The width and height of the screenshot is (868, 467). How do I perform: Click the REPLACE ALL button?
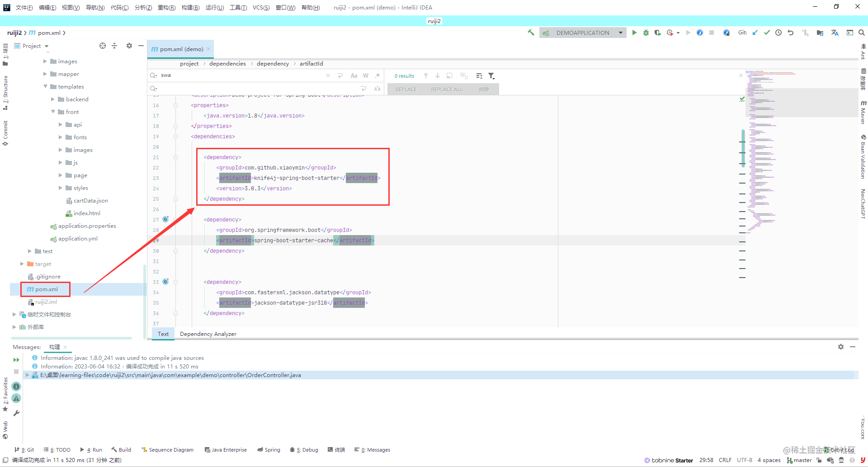click(x=446, y=89)
